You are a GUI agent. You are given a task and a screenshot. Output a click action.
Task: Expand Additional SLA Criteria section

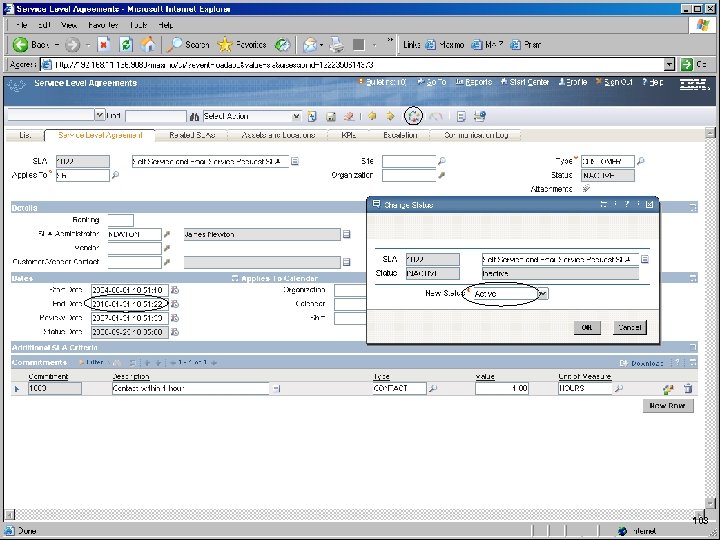[693, 348]
